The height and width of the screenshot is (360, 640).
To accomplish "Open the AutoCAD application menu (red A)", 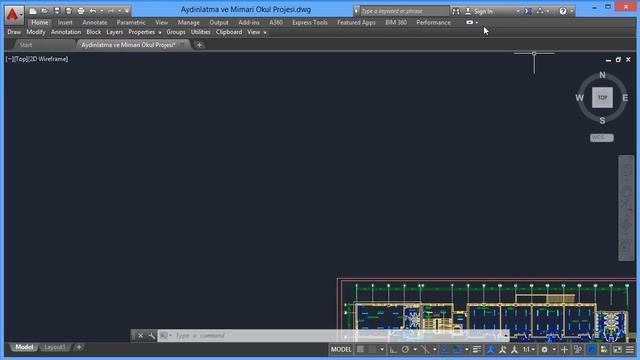I will point(14,15).
